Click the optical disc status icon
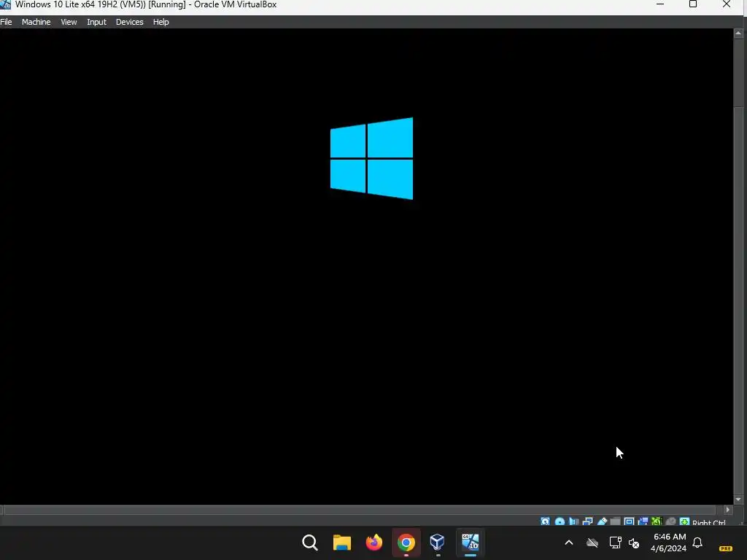The width and height of the screenshot is (747, 560). [560, 521]
